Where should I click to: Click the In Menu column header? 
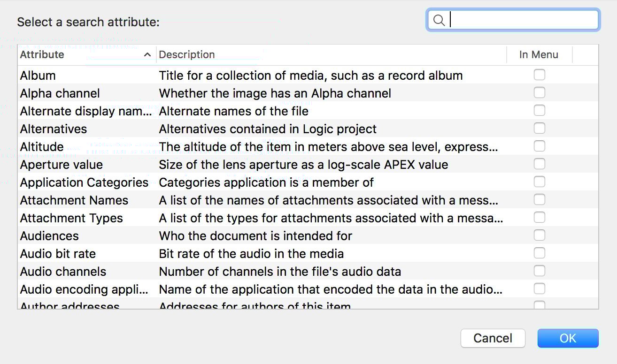(x=539, y=55)
